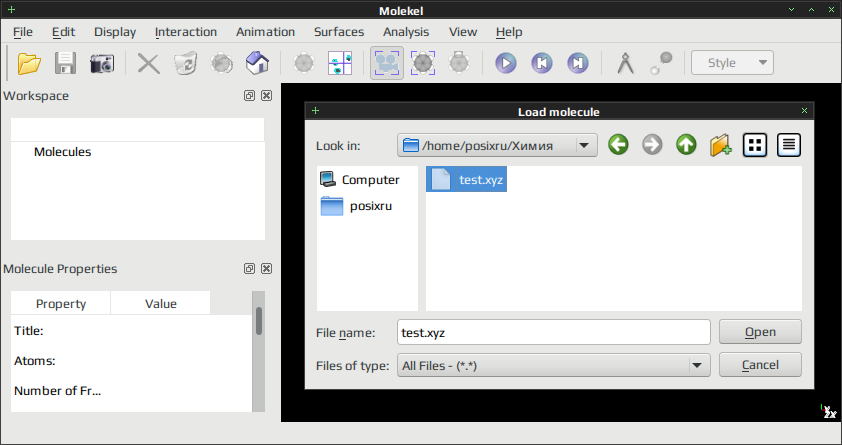The image size is (842, 445).
Task: Click the File name input field
Action: tap(554, 332)
